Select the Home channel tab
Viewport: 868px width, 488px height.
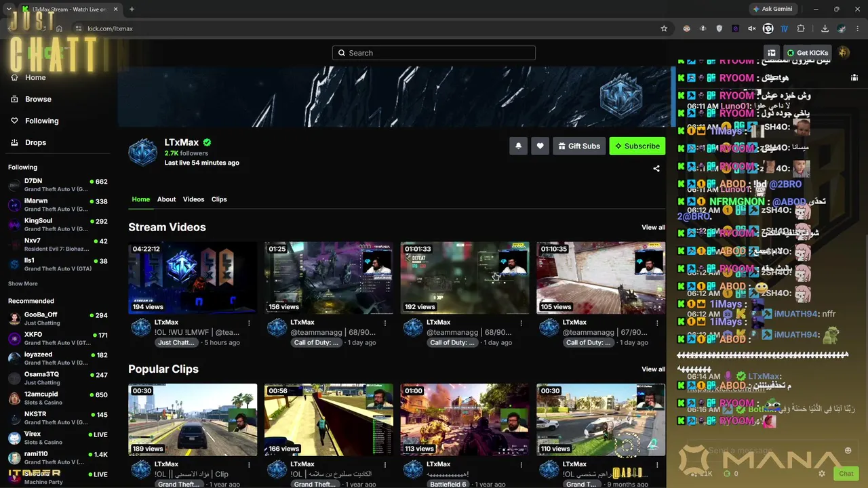[x=141, y=199]
